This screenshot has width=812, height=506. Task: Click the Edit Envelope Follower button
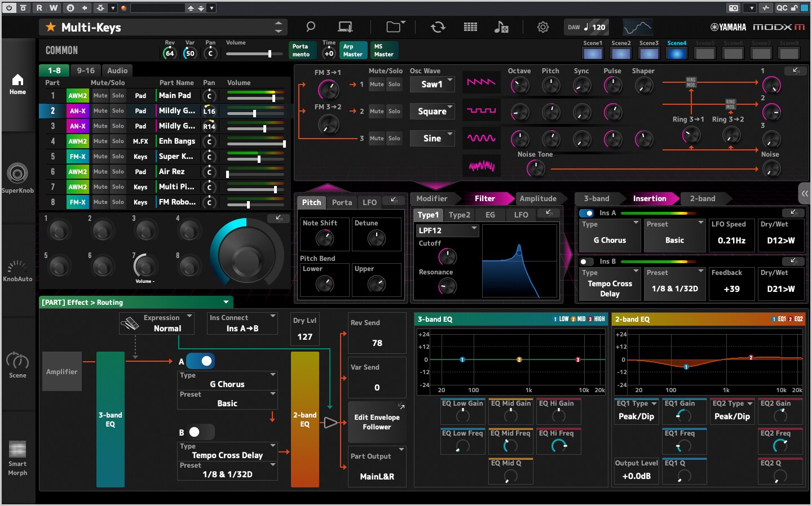[x=377, y=421]
